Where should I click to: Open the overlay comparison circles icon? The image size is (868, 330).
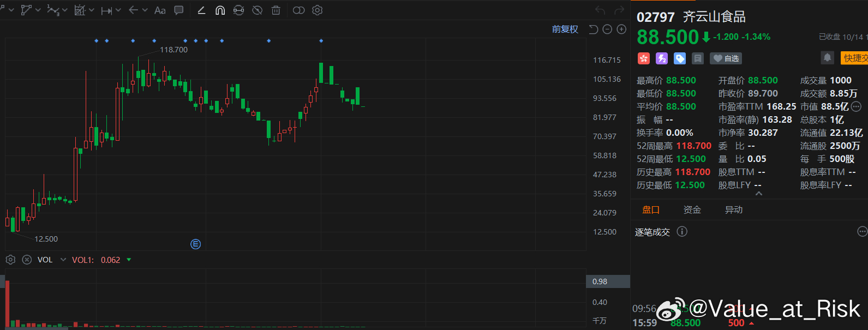tap(298, 10)
